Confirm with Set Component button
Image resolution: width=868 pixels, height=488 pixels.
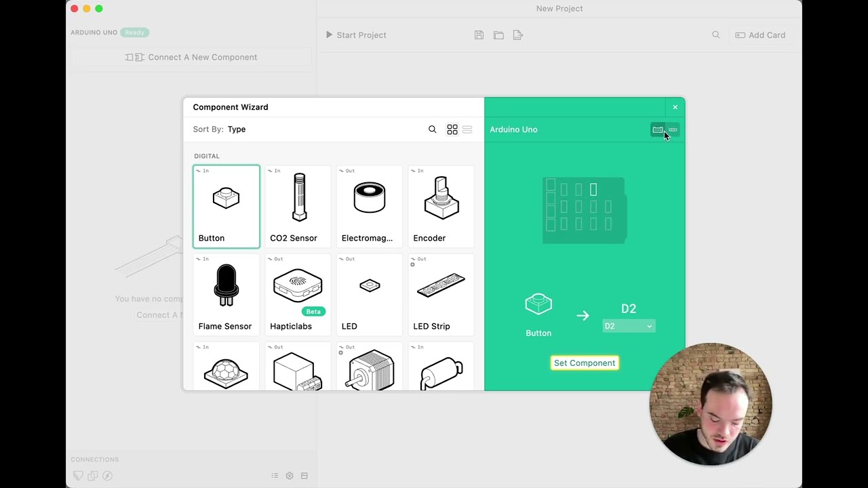click(585, 363)
